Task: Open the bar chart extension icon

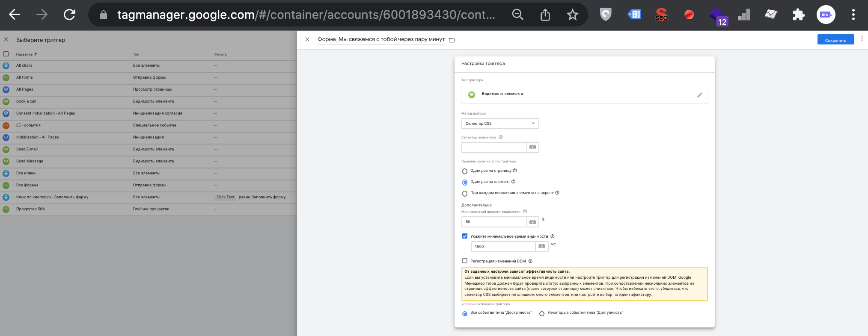Action: [x=744, y=15]
